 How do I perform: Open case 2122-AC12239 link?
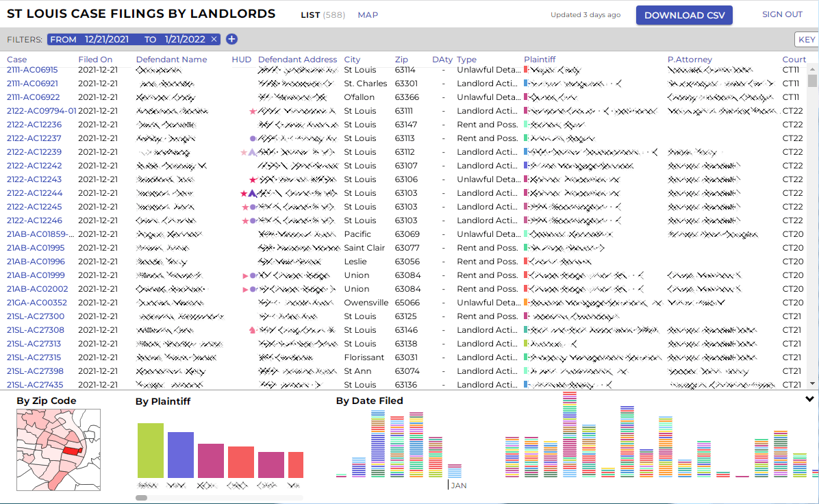pyautogui.click(x=34, y=152)
